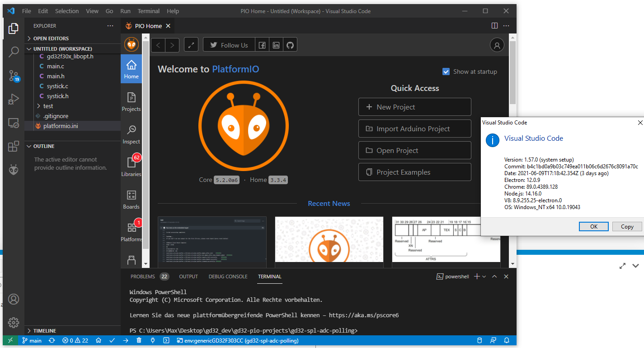Collapse the Untitled (Workspace) section
The height and width of the screenshot is (348, 644).
[x=72, y=48]
